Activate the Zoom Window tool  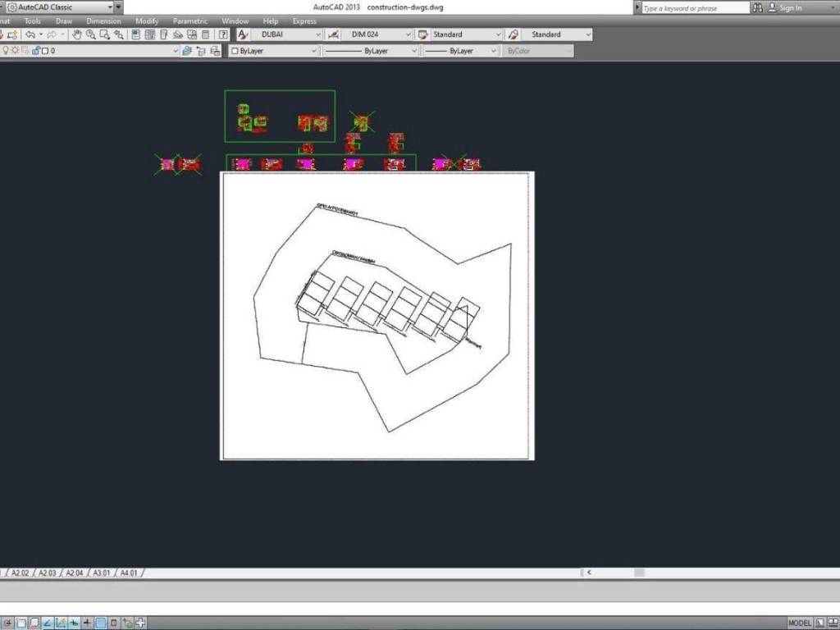(x=105, y=34)
